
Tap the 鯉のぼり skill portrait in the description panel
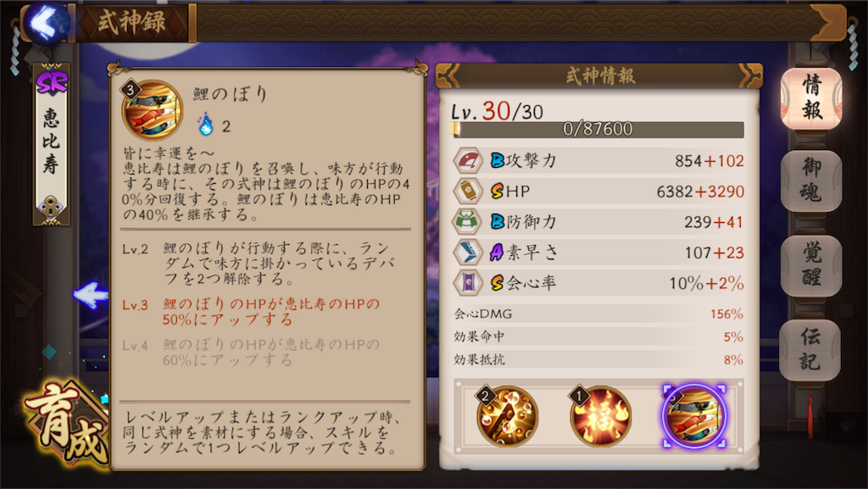pos(153,110)
